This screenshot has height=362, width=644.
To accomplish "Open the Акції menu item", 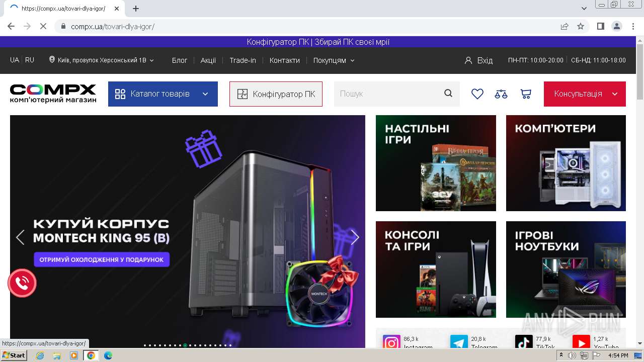I will [208, 60].
